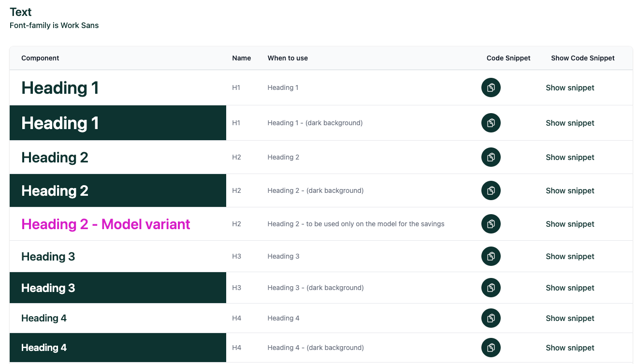Copy code snippet for Heading 3 dark background

pyautogui.click(x=491, y=288)
